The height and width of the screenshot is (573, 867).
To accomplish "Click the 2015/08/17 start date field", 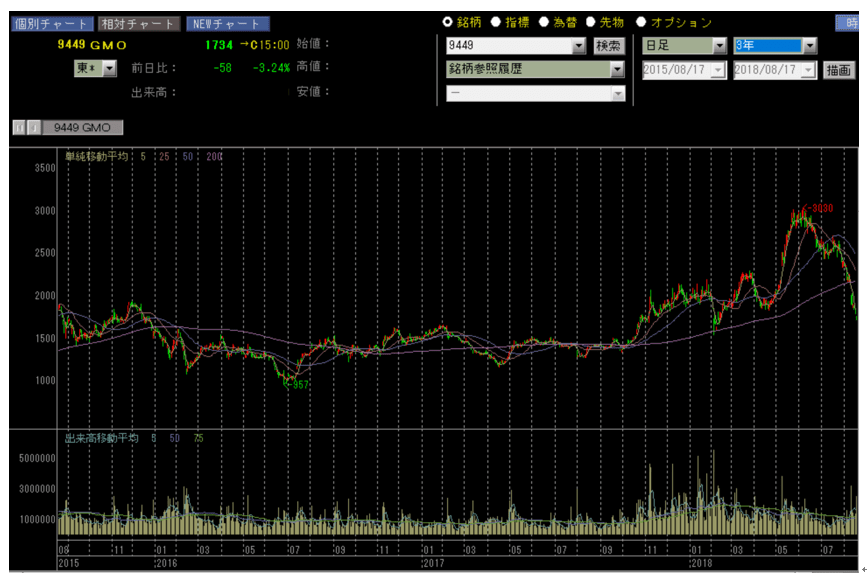I will tap(678, 70).
